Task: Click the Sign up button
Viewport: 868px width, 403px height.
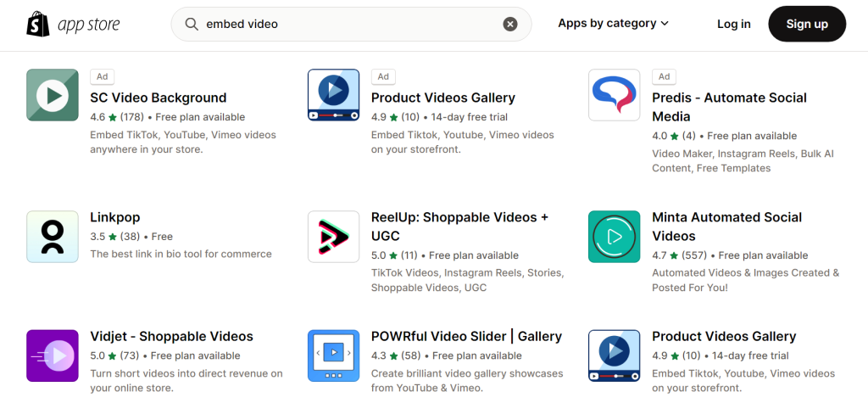Action: (807, 24)
